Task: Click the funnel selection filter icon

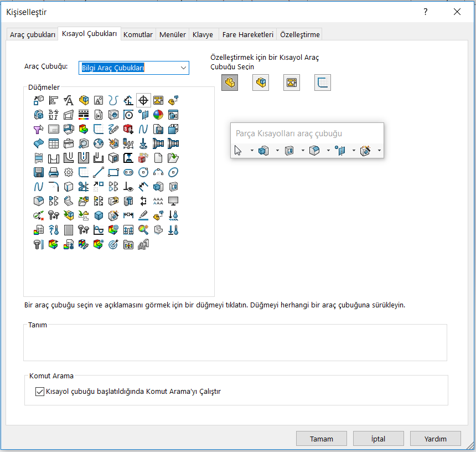Action: [x=39, y=129]
